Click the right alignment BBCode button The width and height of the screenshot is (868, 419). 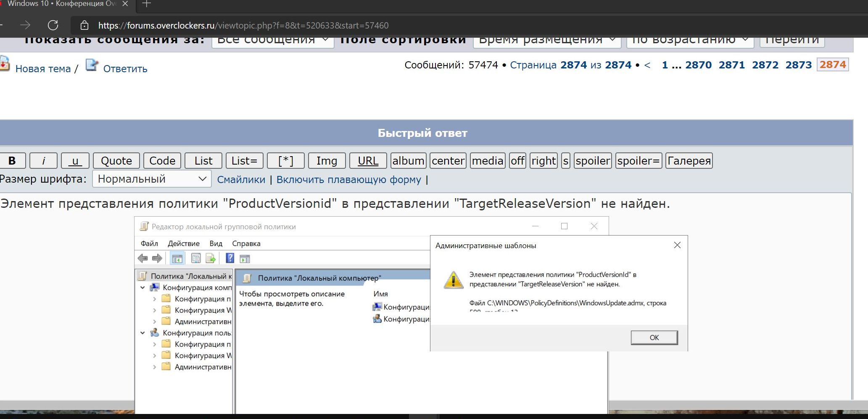click(543, 161)
